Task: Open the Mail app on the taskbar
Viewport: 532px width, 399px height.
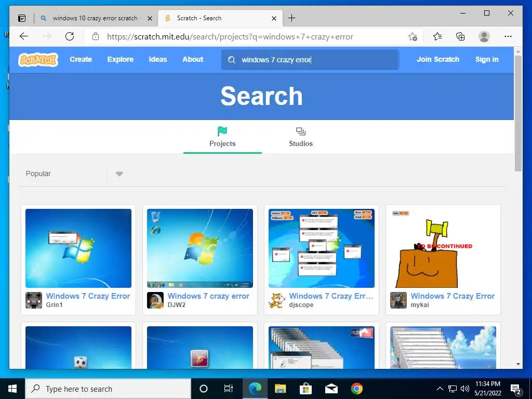Action: pos(331,389)
